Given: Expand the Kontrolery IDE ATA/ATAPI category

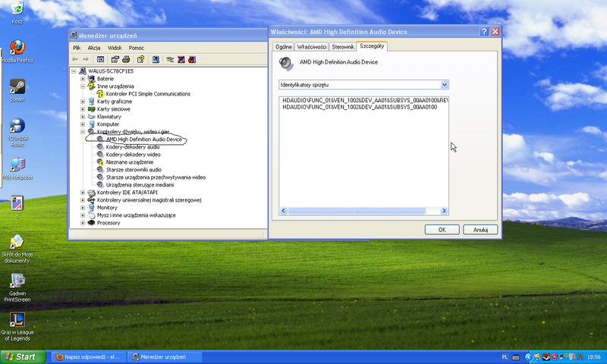Looking at the screenshot, I should pos(83,193).
